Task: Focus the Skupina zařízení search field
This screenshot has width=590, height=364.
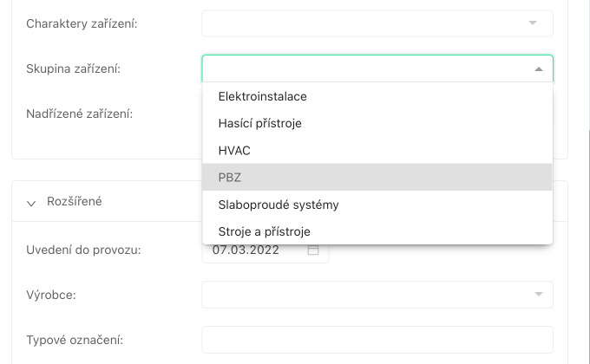Action: [x=364, y=68]
